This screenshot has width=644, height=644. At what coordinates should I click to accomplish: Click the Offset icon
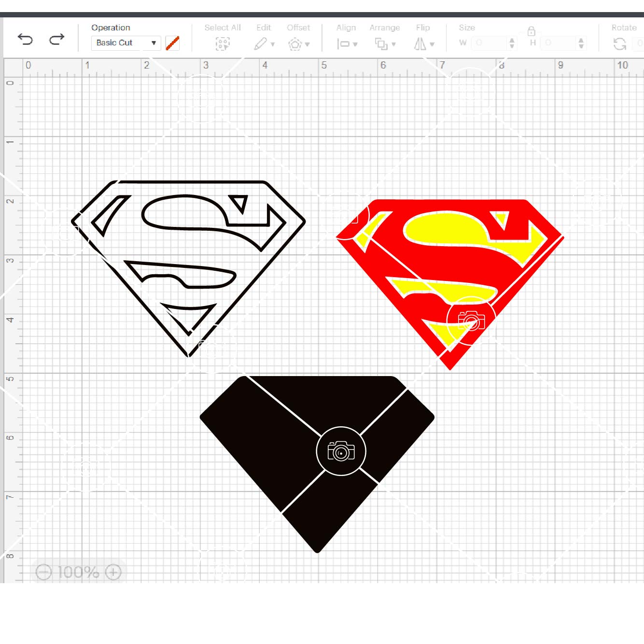point(295,44)
